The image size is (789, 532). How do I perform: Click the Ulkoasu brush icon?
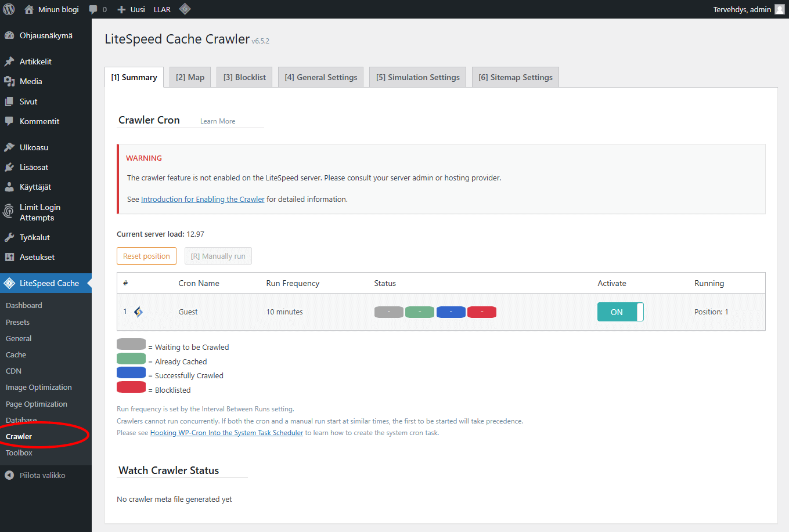(9, 147)
